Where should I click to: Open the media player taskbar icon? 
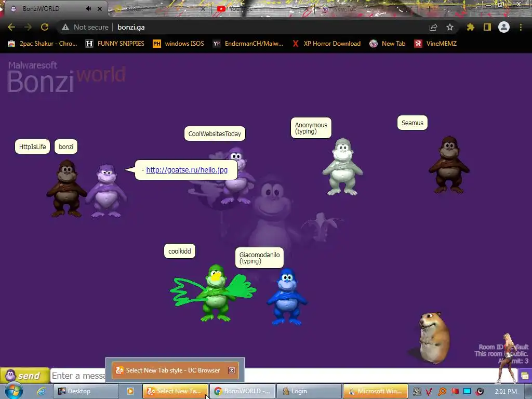coord(130,391)
